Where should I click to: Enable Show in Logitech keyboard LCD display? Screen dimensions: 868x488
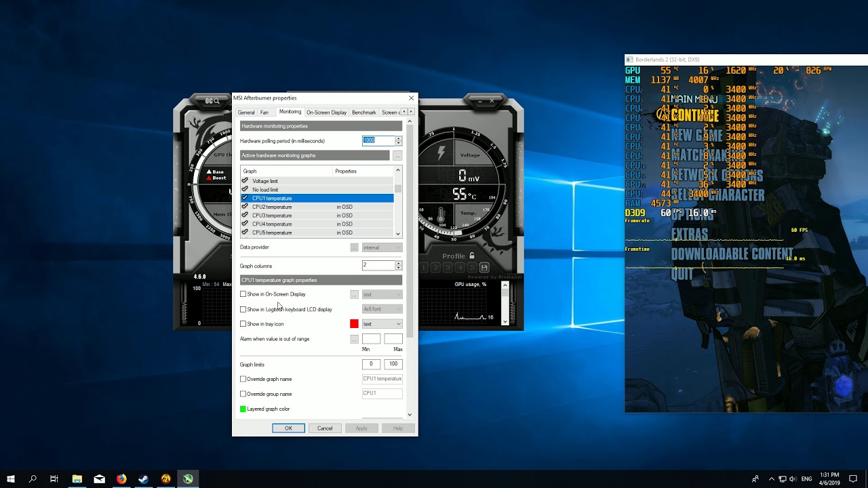tap(243, 309)
